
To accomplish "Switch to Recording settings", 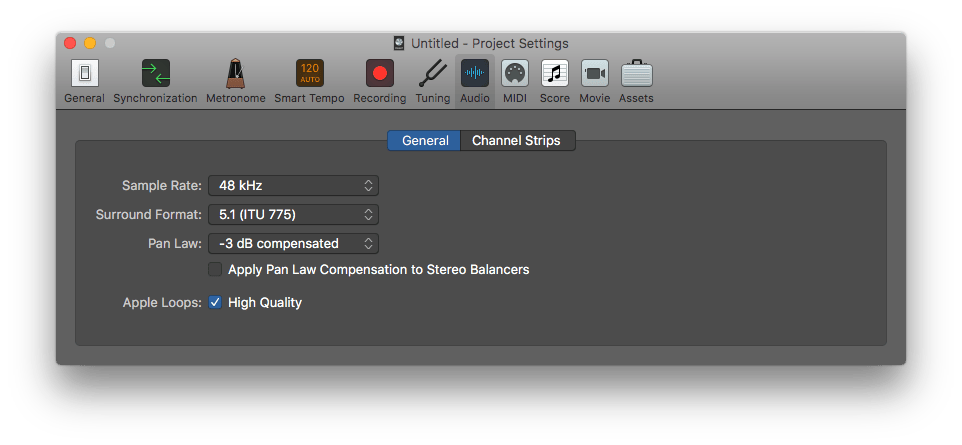I will pos(379,74).
